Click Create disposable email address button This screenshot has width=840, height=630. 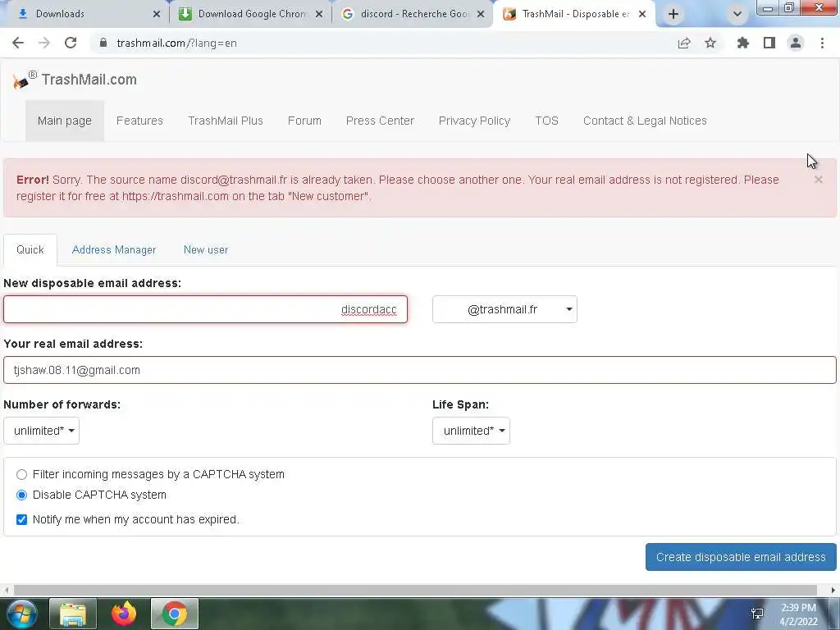coord(741,557)
